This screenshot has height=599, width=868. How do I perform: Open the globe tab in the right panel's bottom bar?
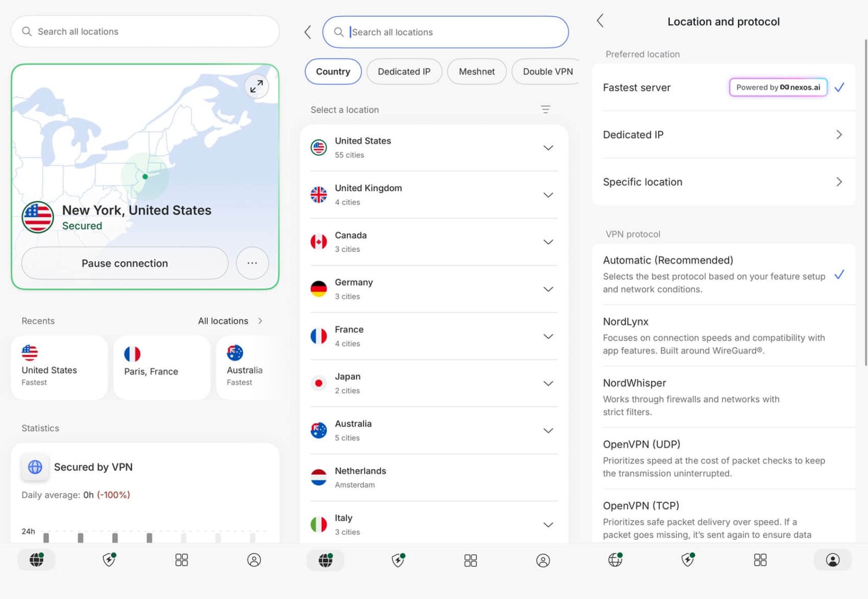(x=615, y=559)
